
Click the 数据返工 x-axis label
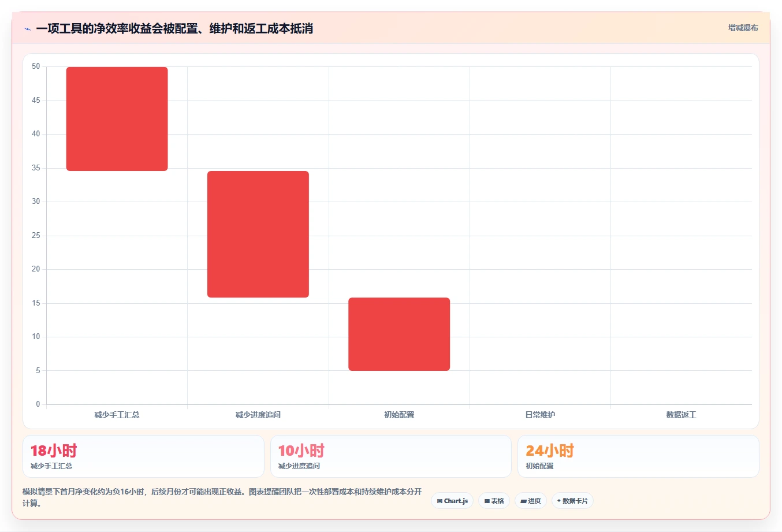(x=681, y=415)
